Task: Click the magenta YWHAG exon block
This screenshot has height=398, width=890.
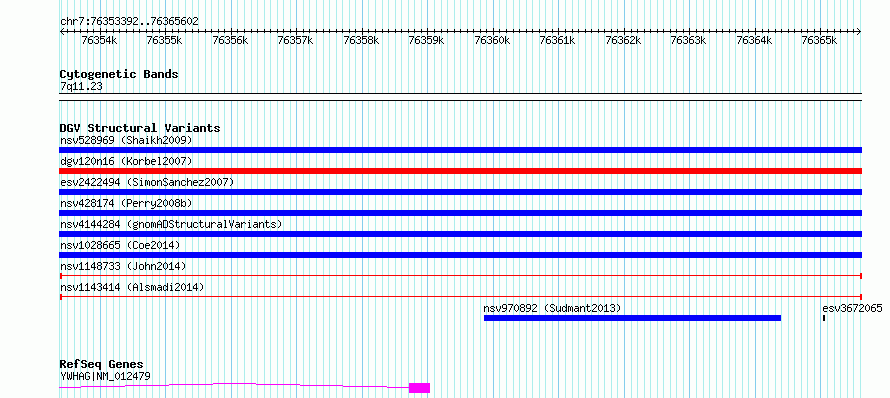Action: click(x=419, y=388)
